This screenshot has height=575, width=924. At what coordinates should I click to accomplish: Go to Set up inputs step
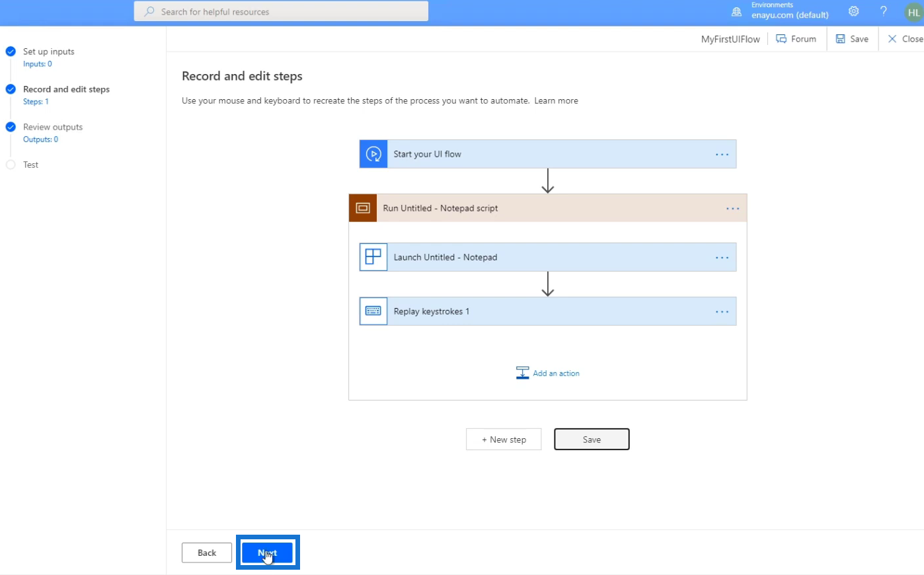tap(49, 52)
